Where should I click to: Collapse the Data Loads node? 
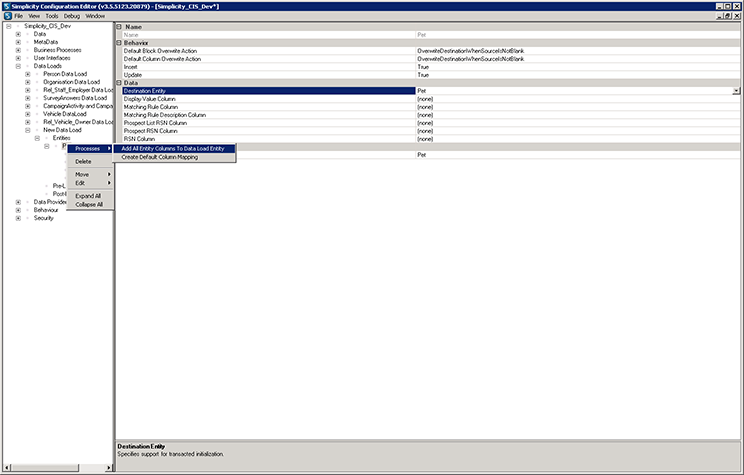click(18, 66)
